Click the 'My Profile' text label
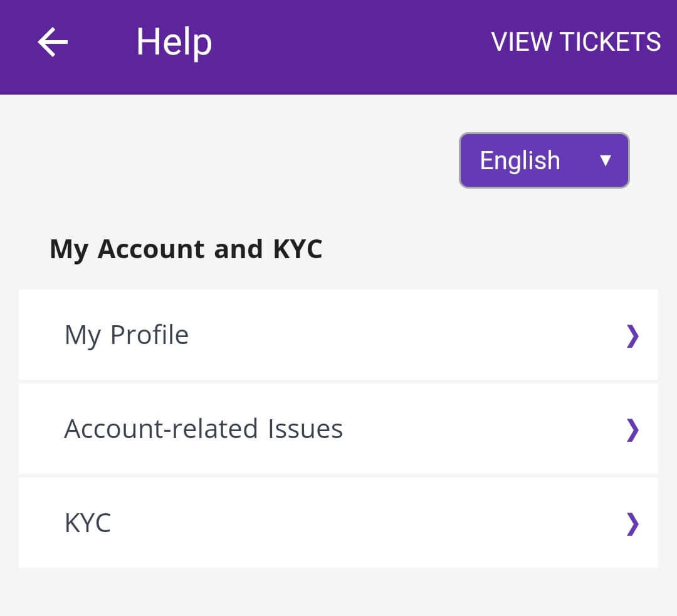The width and height of the screenshot is (677, 616). click(x=126, y=335)
